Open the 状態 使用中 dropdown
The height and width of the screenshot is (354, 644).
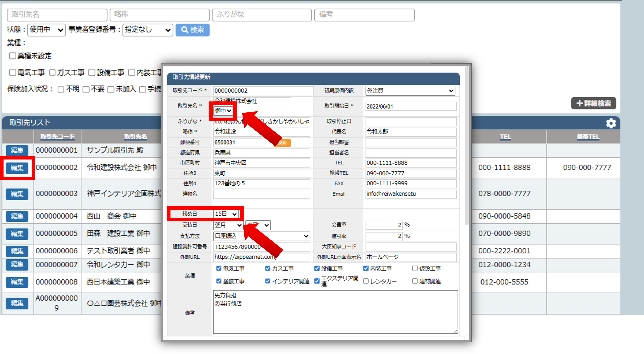point(46,30)
